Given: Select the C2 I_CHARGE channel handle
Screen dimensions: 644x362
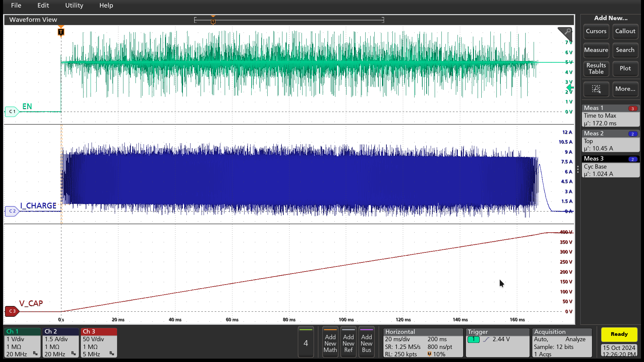Looking at the screenshot, I should (12, 211).
